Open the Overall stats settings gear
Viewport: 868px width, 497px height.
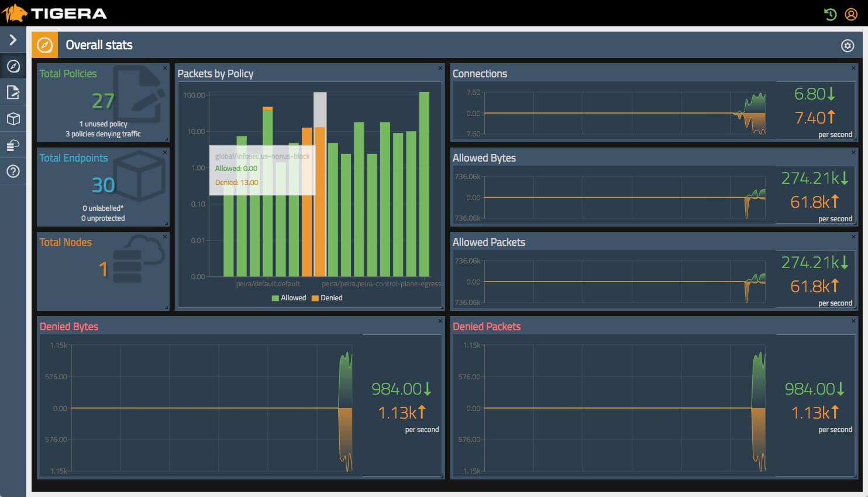point(847,46)
